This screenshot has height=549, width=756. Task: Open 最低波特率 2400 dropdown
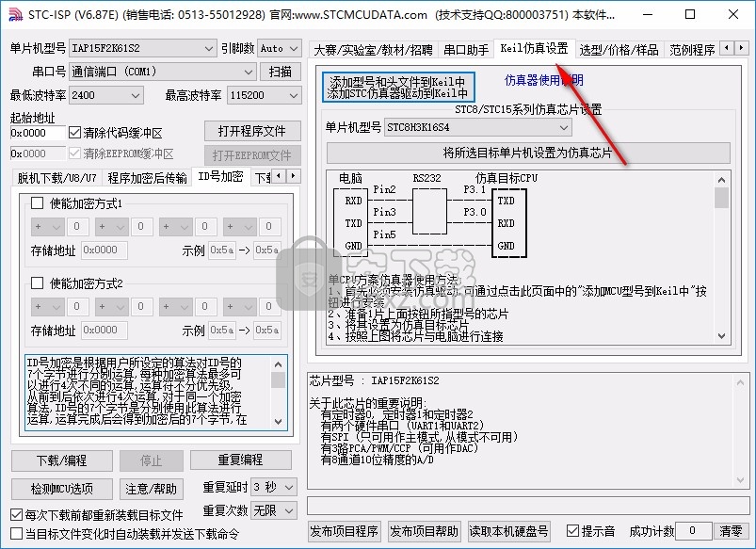point(106,95)
